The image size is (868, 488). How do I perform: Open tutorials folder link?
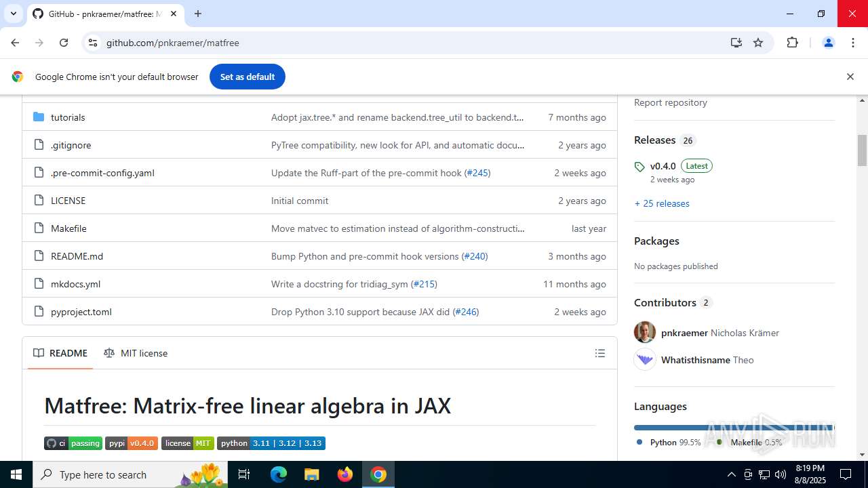(x=68, y=117)
